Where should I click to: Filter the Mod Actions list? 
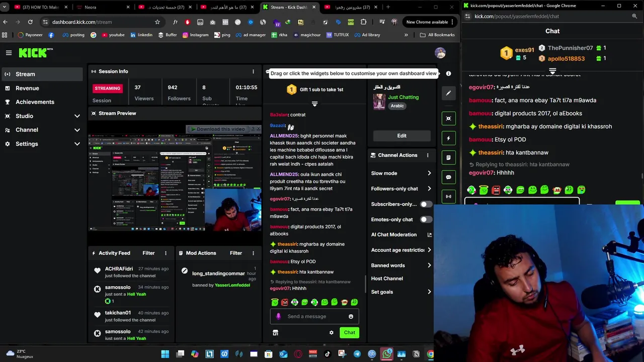[236, 253]
